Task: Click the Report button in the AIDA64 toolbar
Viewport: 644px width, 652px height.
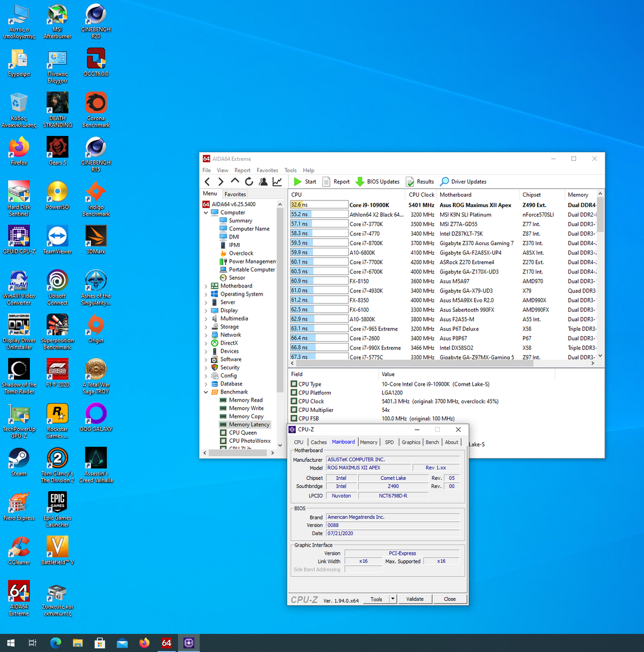Action: click(336, 181)
